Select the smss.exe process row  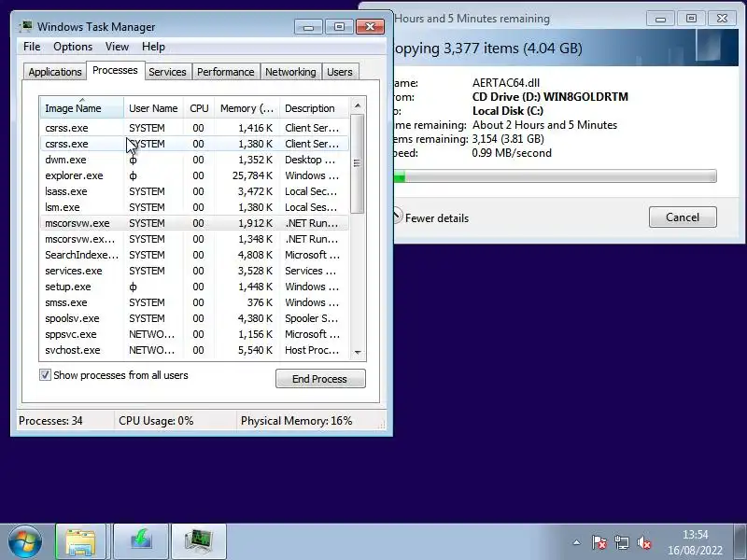[194, 302]
